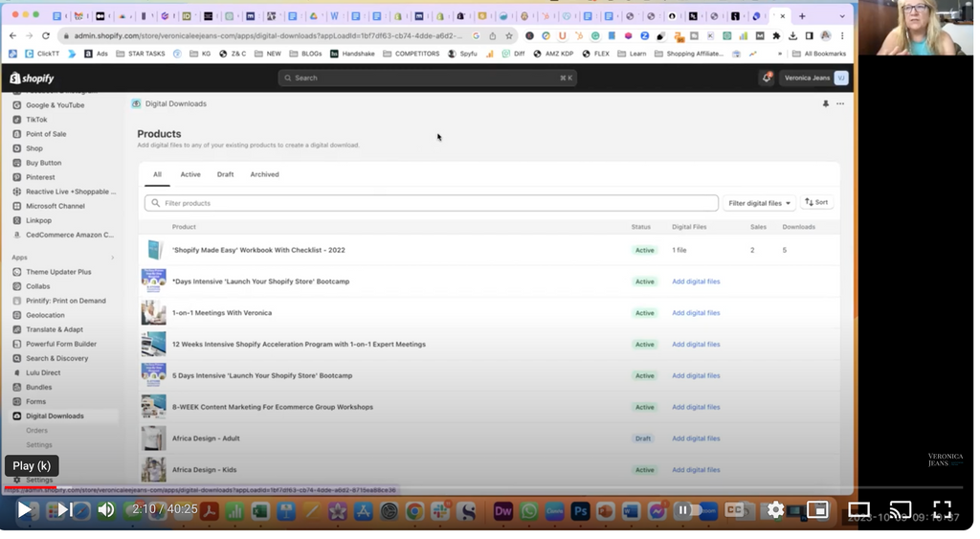Open Shopify notifications bell

(767, 78)
